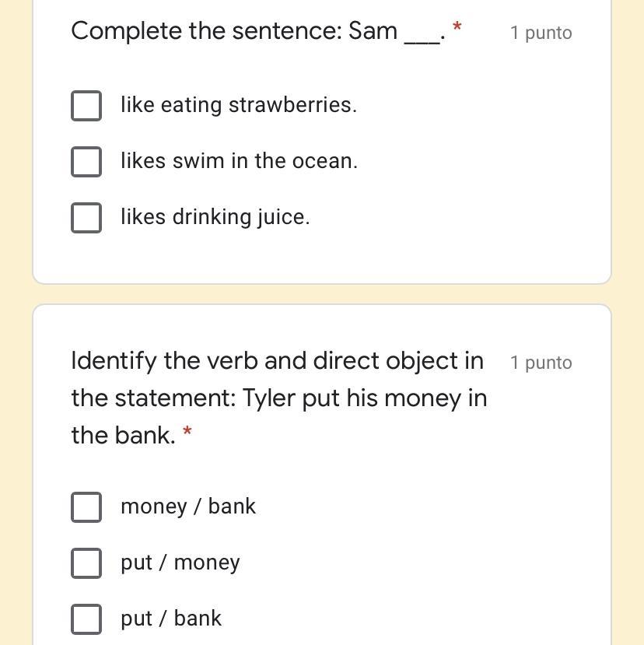Viewport: 644px width, 645px height.
Task: Click the 'money / bank' answer label
Action: point(188,507)
